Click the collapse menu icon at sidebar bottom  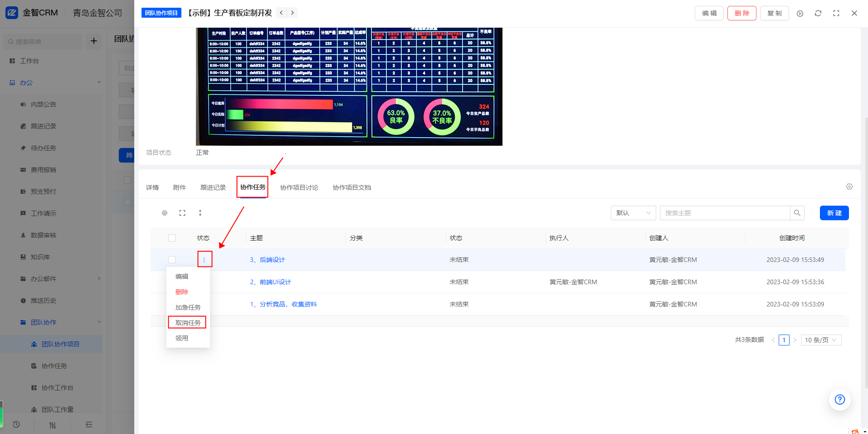(89, 424)
